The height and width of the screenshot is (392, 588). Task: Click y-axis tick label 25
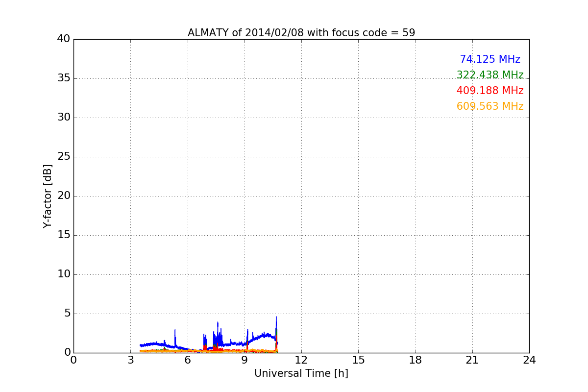[x=64, y=157]
